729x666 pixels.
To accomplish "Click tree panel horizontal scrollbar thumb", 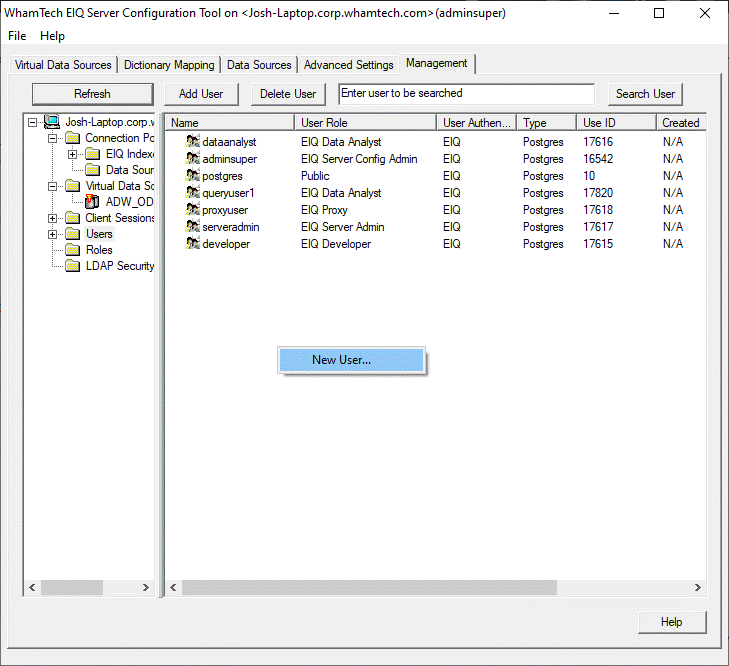I will click(72, 587).
